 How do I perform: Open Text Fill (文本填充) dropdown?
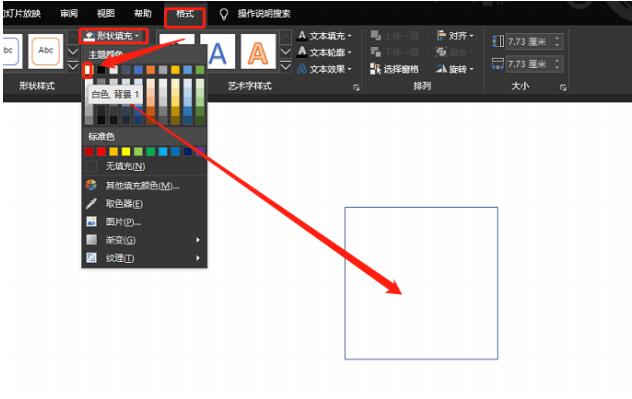click(x=324, y=36)
